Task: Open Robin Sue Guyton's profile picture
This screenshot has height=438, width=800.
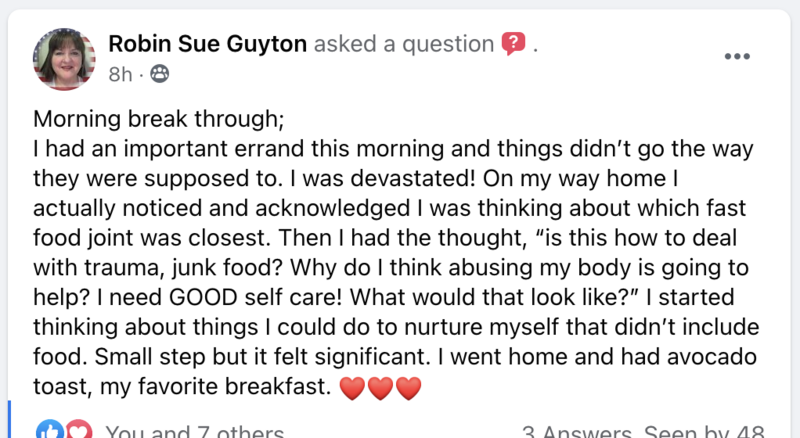Action: pos(64,59)
